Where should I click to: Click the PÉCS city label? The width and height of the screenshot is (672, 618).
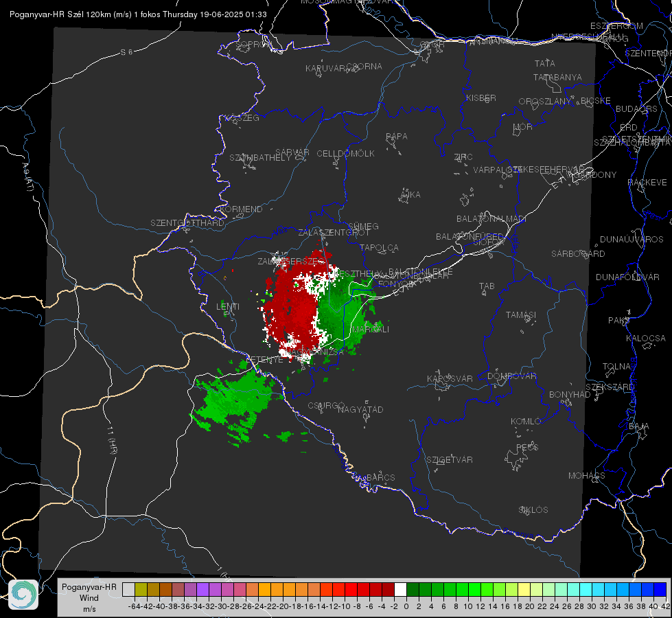527,447
